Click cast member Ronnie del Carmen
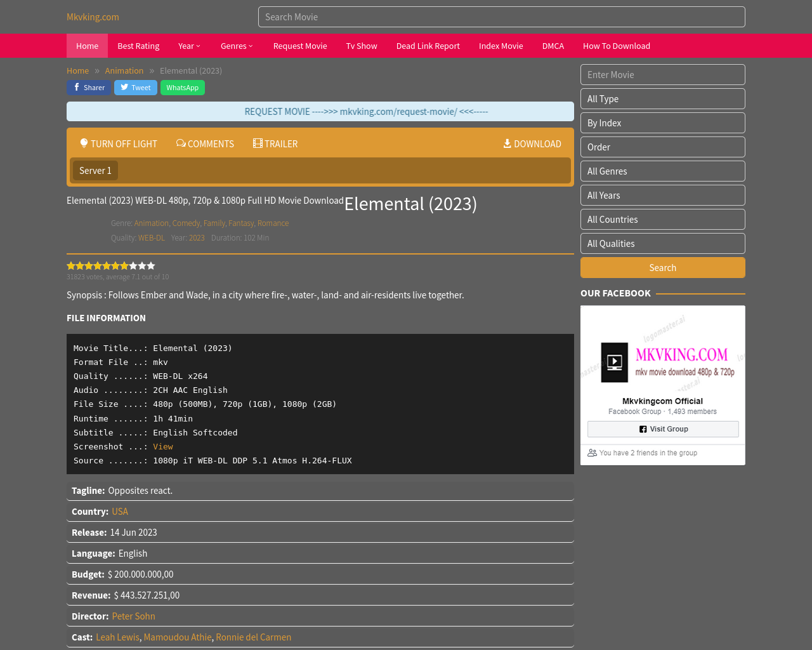This screenshot has width=812, height=650. (x=254, y=637)
